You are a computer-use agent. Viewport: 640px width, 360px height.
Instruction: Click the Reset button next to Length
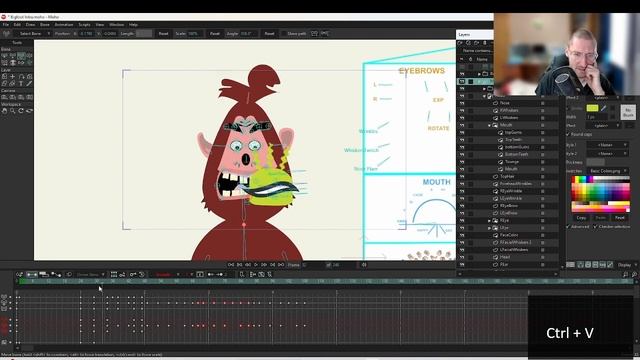click(163, 33)
